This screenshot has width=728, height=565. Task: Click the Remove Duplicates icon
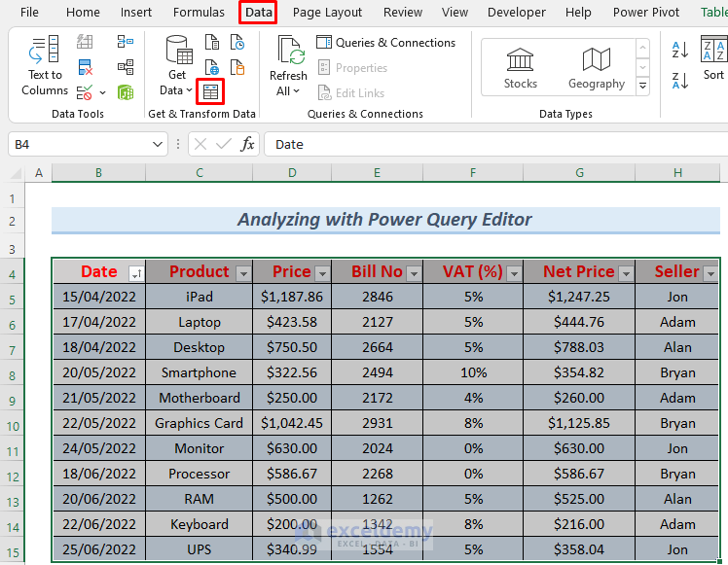[x=85, y=67]
